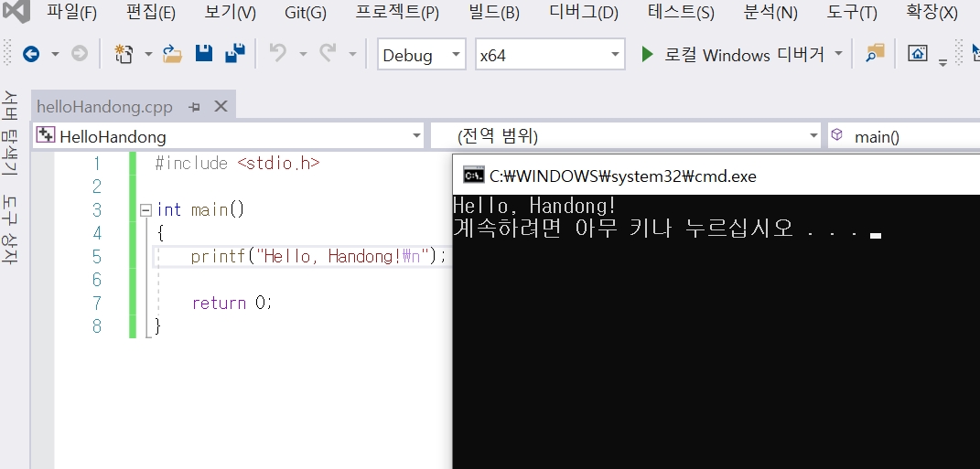Screen dimensions: 980x469
Task: Click the New Project toolbar icon
Action: 124,54
